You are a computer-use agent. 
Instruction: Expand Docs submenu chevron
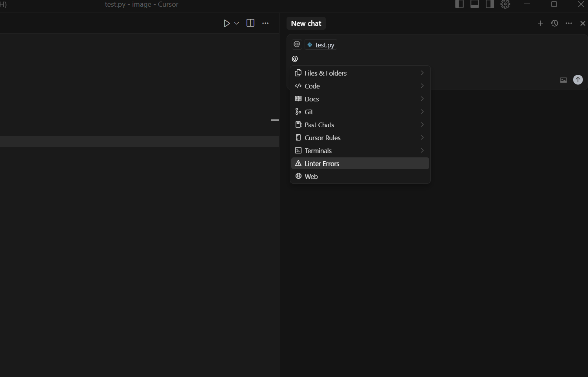[422, 99]
